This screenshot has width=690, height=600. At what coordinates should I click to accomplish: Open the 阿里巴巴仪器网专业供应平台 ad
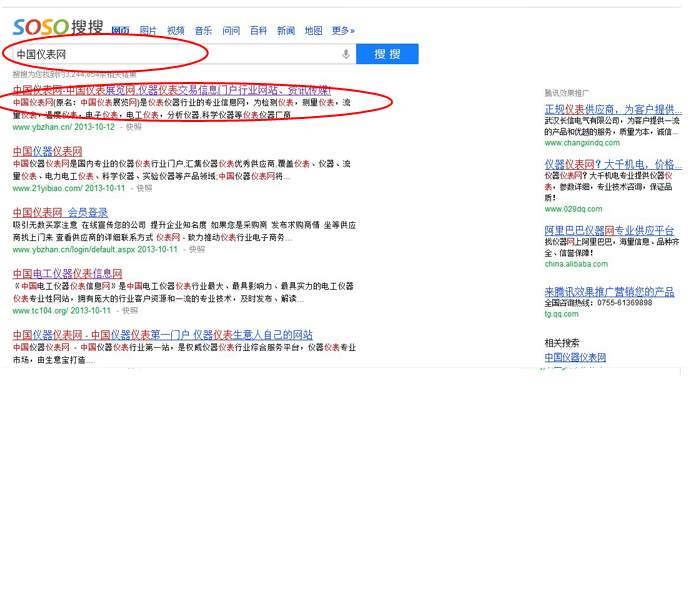(609, 230)
